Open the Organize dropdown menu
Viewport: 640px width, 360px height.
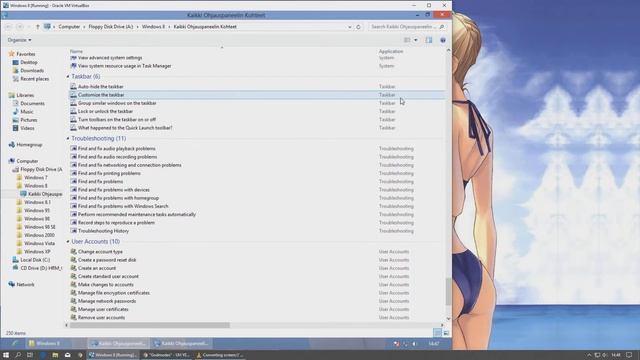tap(19, 40)
